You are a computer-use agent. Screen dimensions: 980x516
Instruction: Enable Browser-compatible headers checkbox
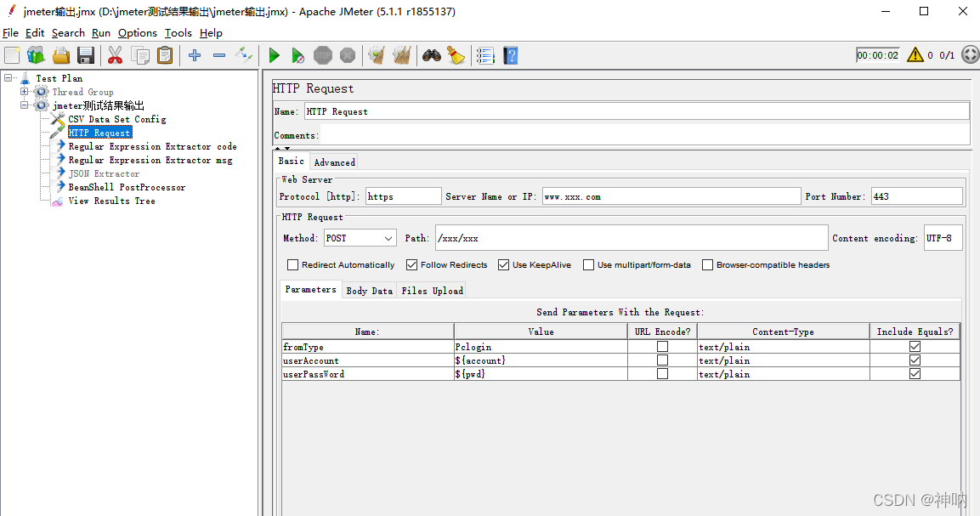pyautogui.click(x=707, y=265)
